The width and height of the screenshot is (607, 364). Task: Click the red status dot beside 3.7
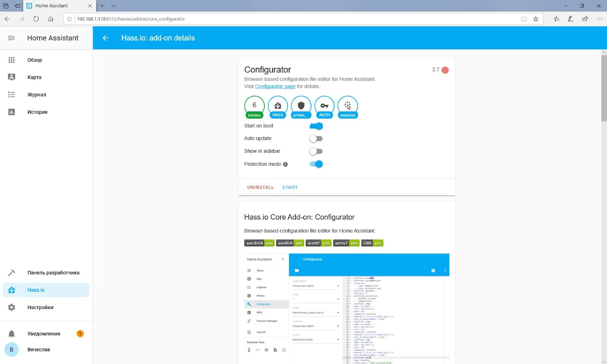[445, 70]
